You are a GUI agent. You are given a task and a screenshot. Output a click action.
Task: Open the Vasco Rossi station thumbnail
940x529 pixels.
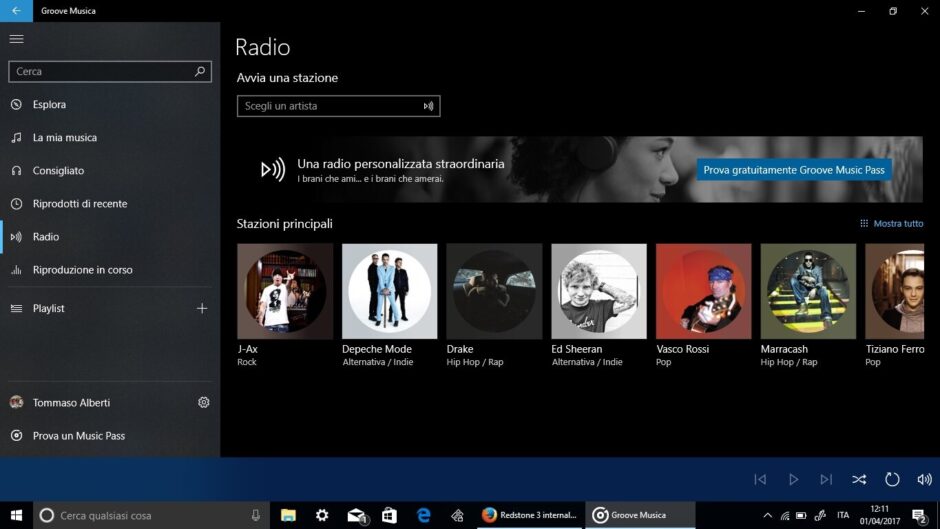pos(703,291)
